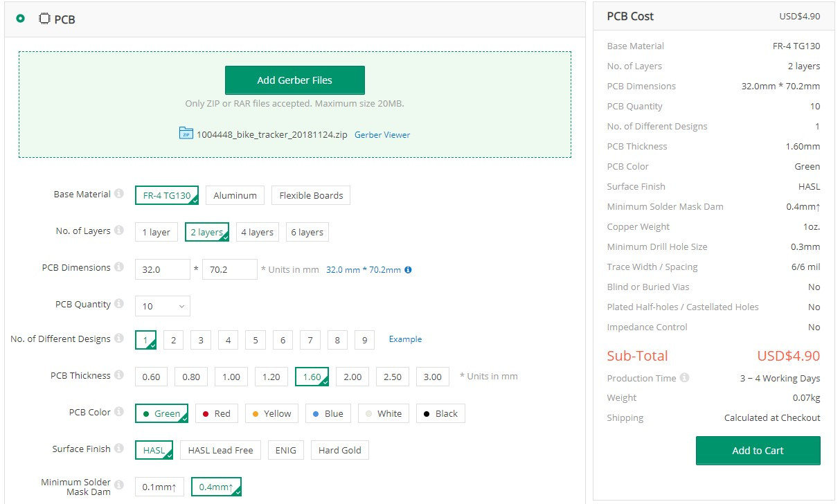
Task: Click the PCB width input field
Action: click(x=162, y=269)
